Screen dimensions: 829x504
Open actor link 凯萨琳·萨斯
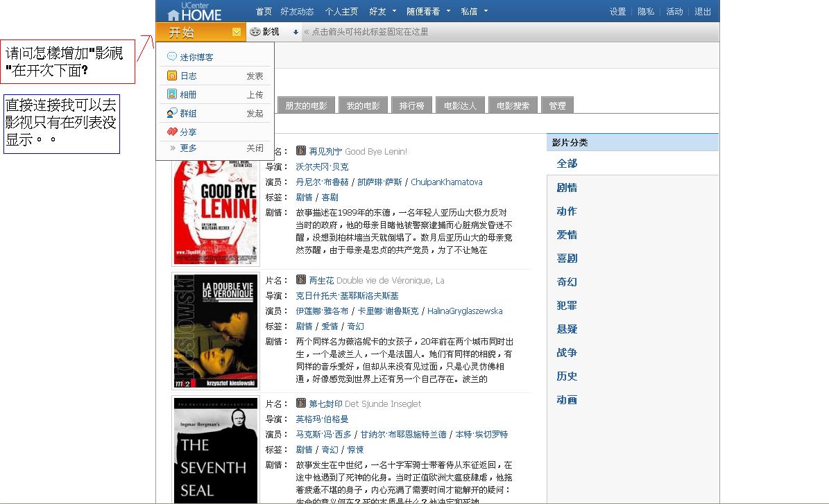tap(379, 182)
